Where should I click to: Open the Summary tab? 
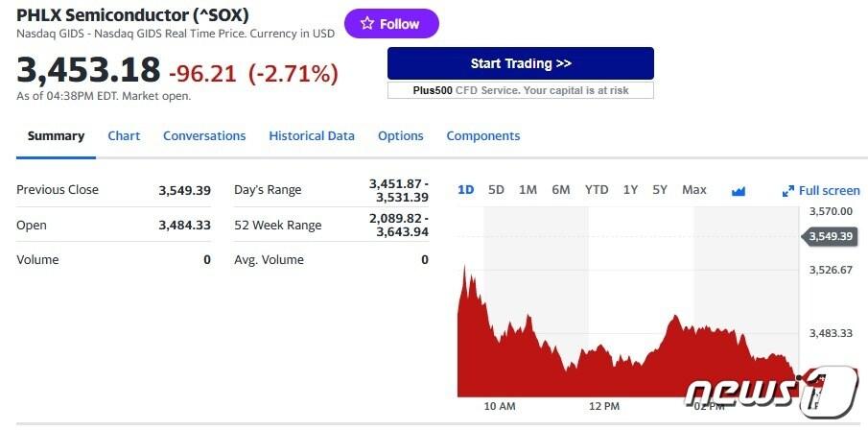[x=56, y=136]
